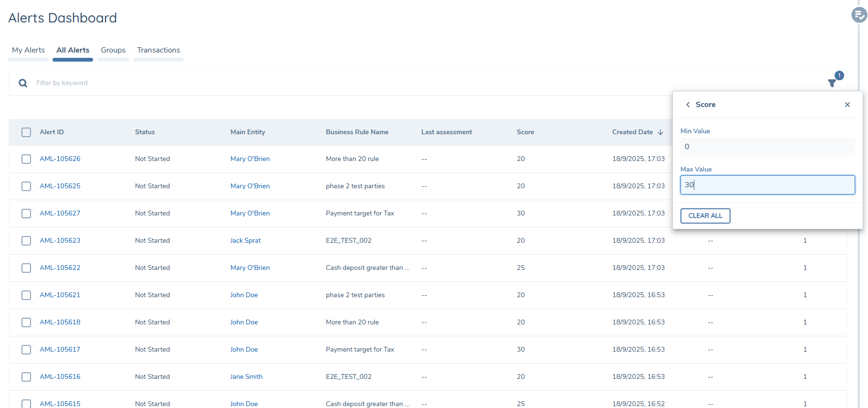Screen dimensions: 868x408
Task: Open Mary O'Brien entity in AML-105622 row
Action: point(250,268)
